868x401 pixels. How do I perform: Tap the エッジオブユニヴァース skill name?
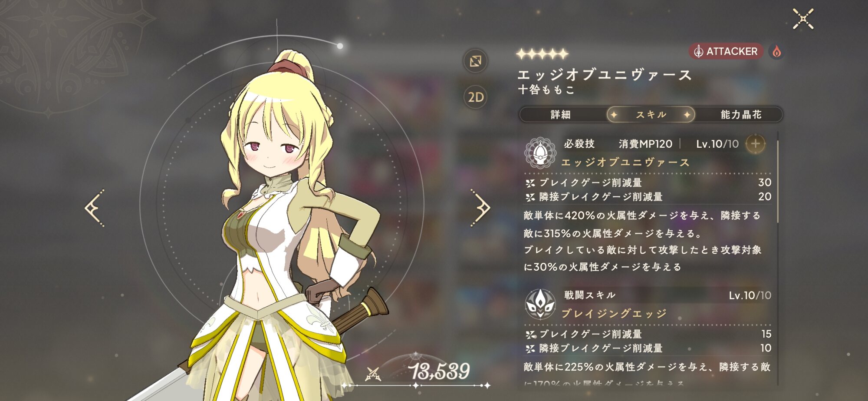[x=625, y=162]
